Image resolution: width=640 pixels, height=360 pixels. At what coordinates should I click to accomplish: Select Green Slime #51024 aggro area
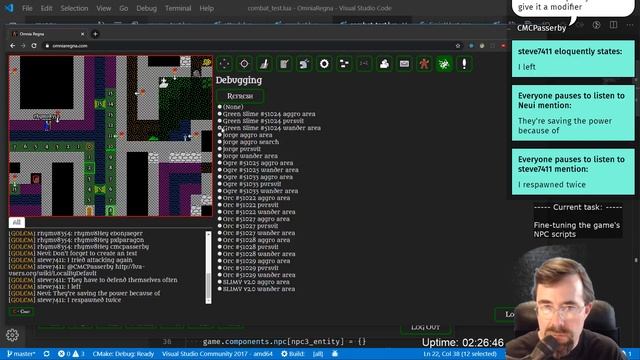click(x=267, y=114)
